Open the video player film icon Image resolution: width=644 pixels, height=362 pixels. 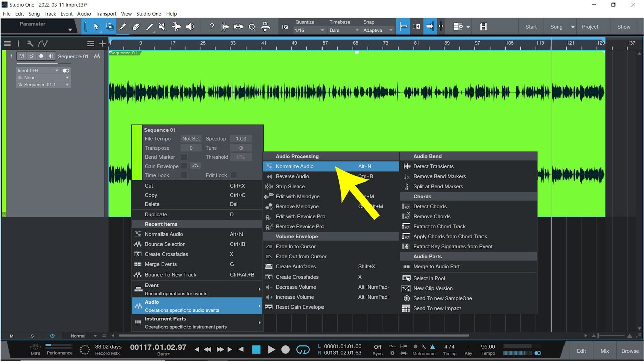(x=483, y=27)
